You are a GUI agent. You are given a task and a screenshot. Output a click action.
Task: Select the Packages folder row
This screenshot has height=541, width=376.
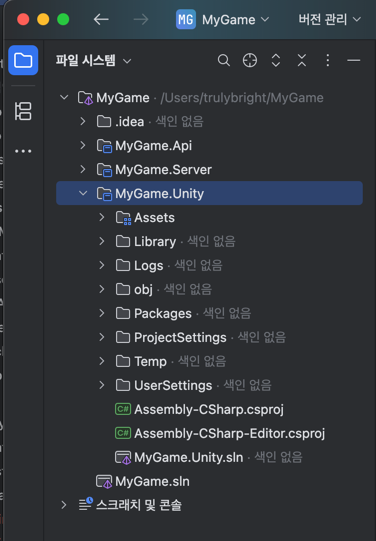[209, 313]
